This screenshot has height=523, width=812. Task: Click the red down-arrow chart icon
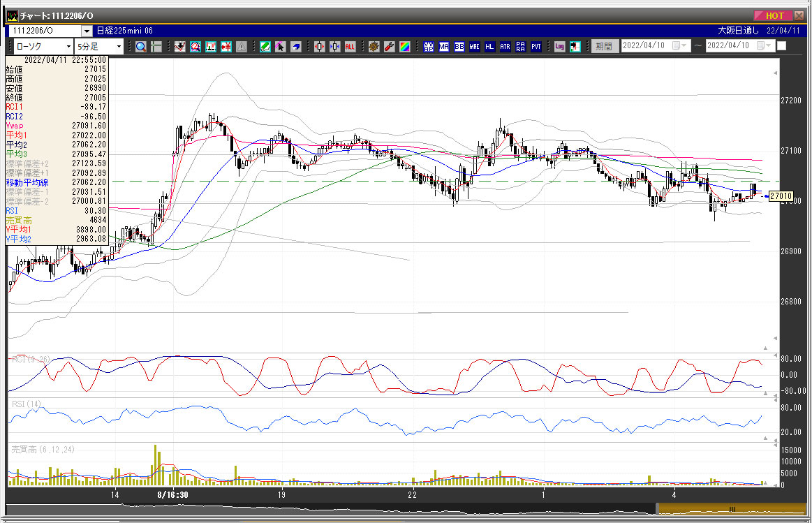click(179, 47)
